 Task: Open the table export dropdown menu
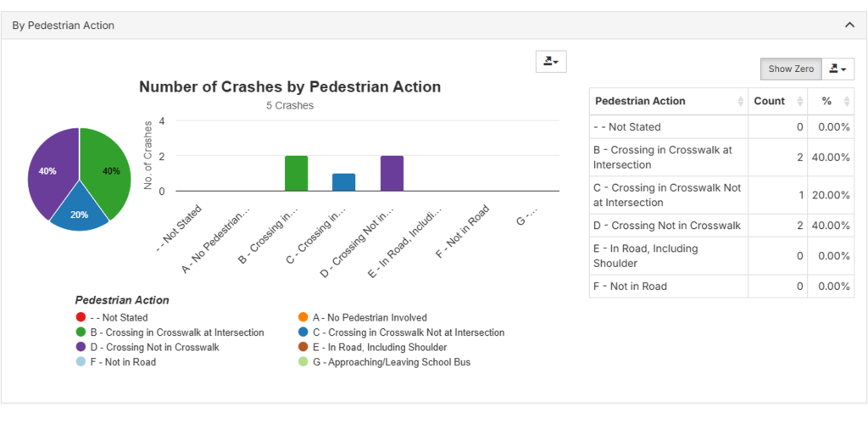pyautogui.click(x=837, y=69)
